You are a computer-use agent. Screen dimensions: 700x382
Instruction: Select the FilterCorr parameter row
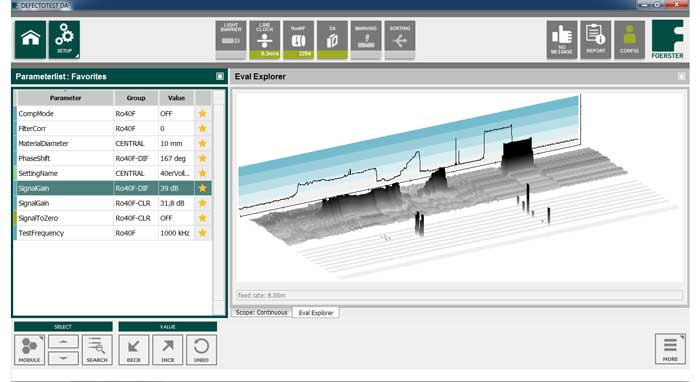click(113, 129)
